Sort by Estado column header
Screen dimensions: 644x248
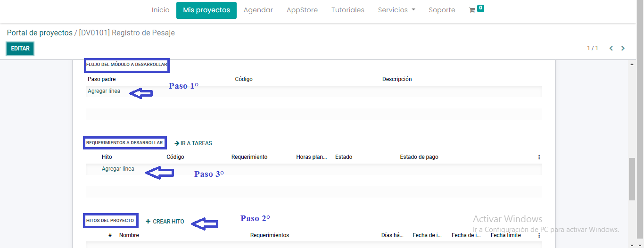pos(344,157)
